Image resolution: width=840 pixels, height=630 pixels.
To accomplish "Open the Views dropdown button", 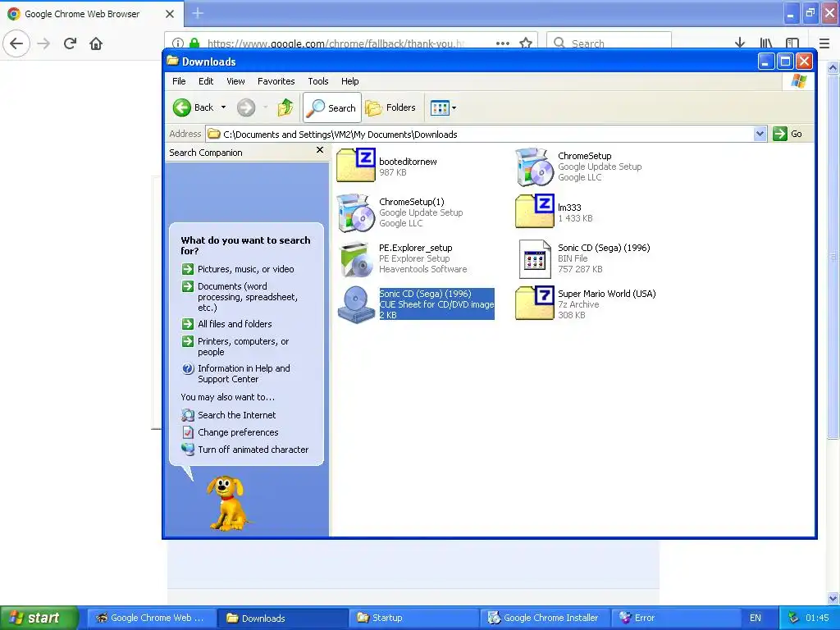I will point(444,107).
